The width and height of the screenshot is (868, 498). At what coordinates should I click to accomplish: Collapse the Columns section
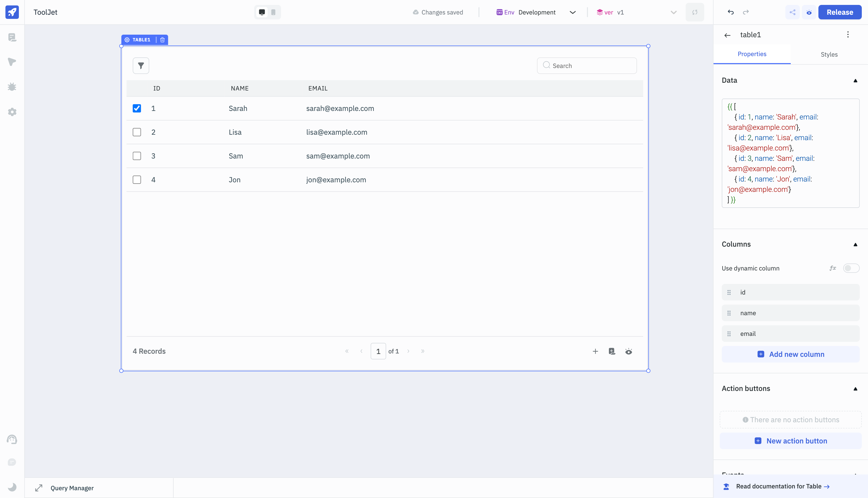coord(855,245)
